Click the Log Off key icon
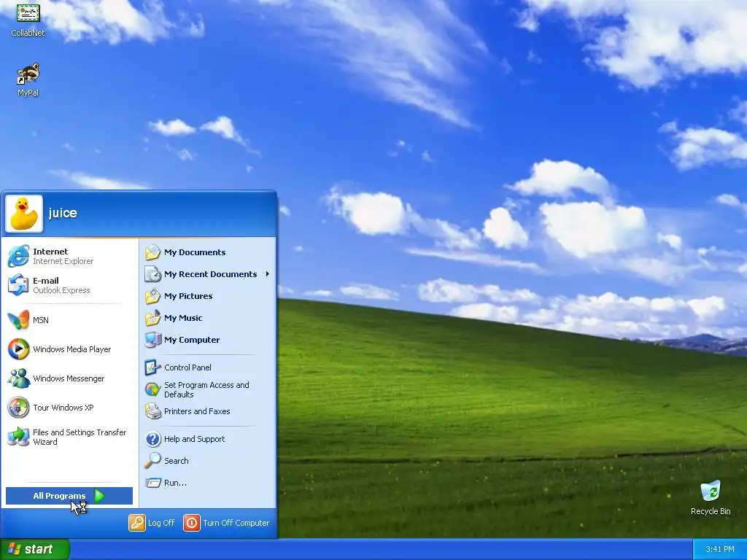The image size is (747, 560). [x=136, y=523]
